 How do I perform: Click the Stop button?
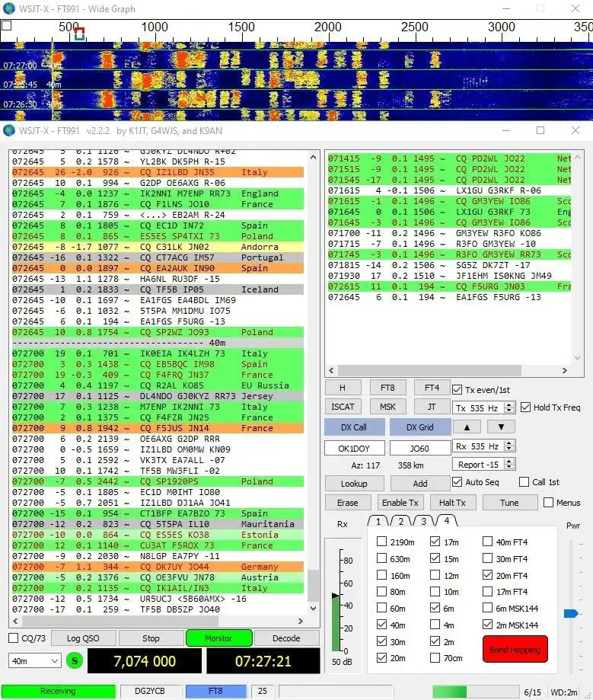[x=151, y=638]
